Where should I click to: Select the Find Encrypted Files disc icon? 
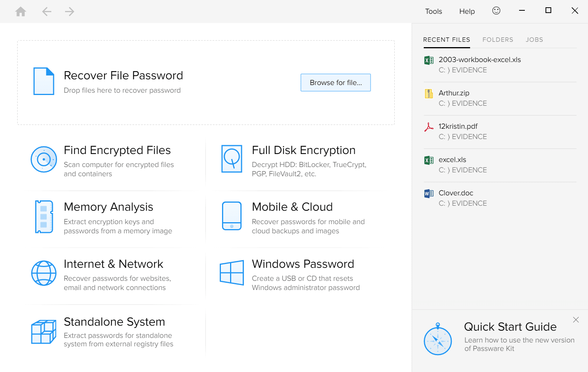click(44, 159)
